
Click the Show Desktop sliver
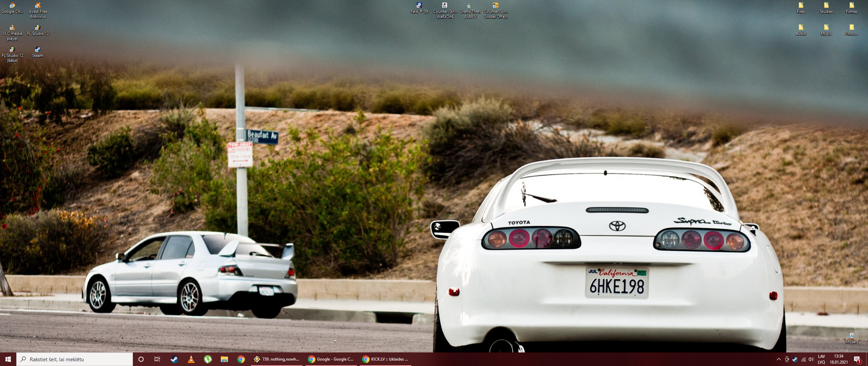[x=867, y=359]
